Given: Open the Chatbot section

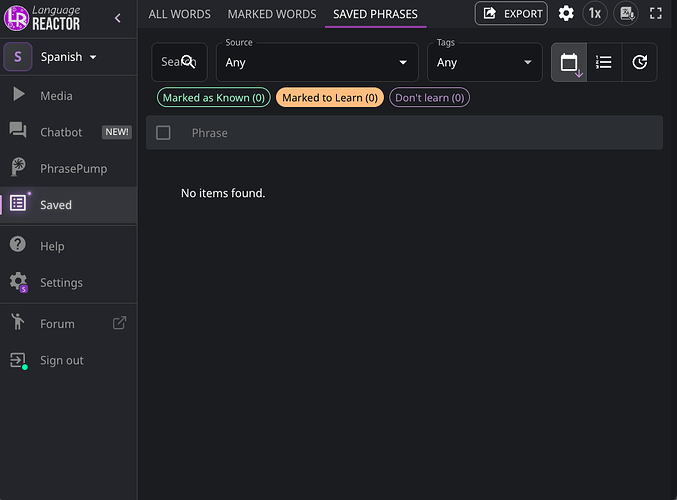Looking at the screenshot, I should click(x=69, y=132).
